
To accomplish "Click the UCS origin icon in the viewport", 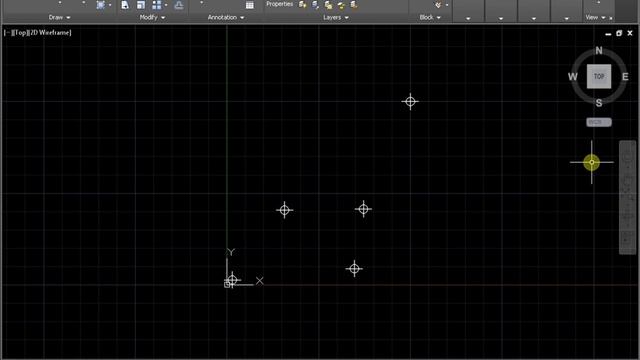I will pyautogui.click(x=227, y=284).
